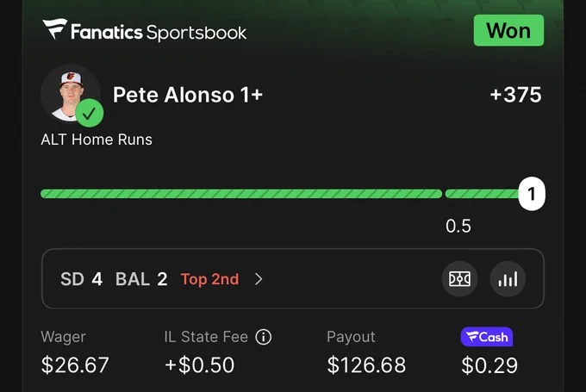Click the Won status badge

tap(508, 30)
